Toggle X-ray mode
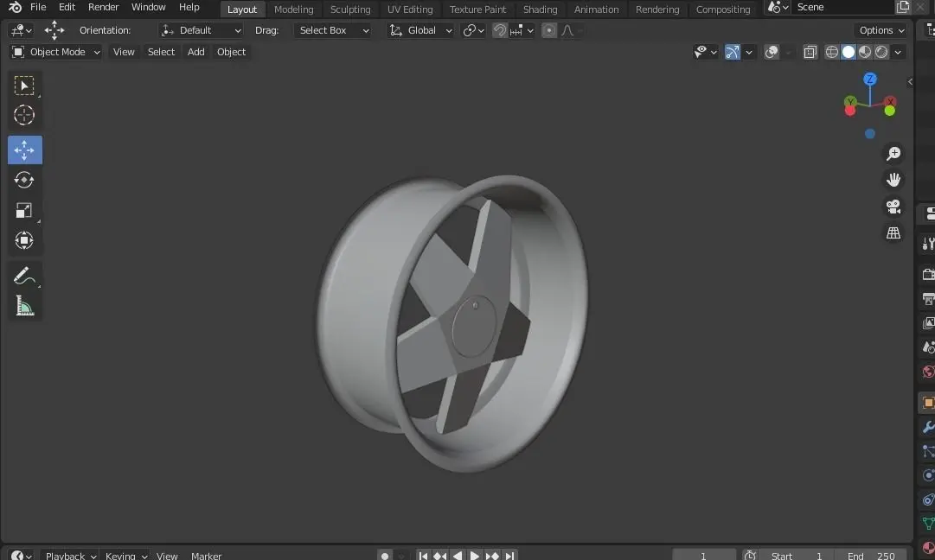 point(810,52)
